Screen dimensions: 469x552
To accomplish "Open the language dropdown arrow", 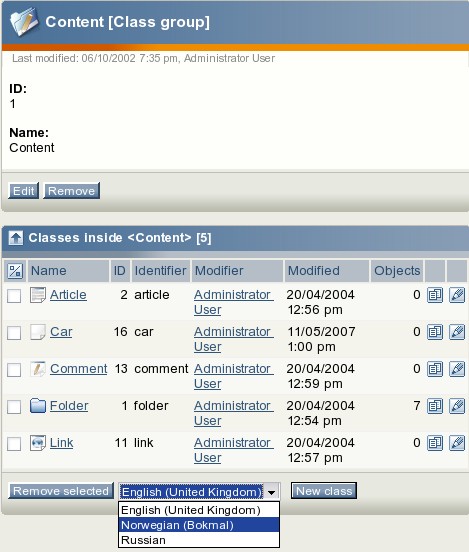I will click(271, 492).
